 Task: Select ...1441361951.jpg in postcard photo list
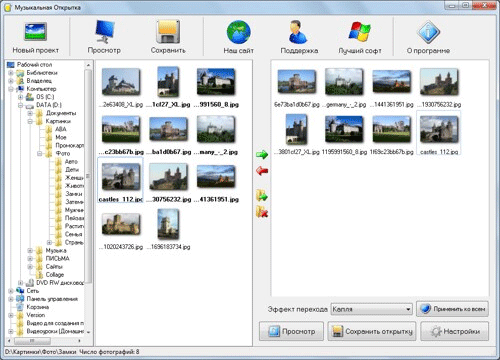(x=392, y=82)
